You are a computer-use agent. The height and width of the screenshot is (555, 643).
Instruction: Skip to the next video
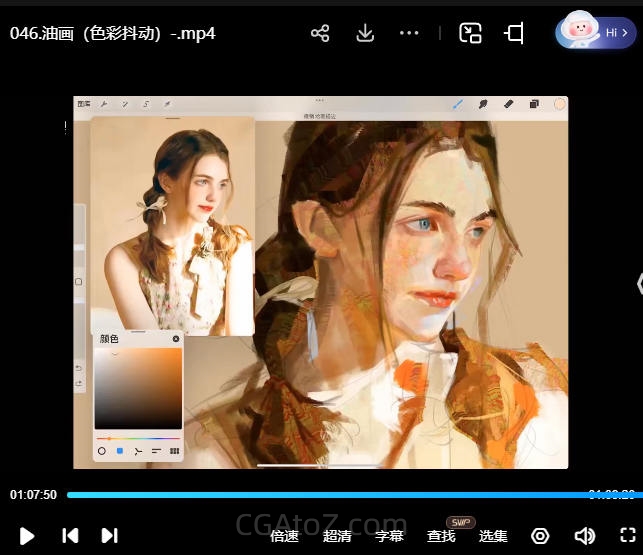(x=110, y=535)
